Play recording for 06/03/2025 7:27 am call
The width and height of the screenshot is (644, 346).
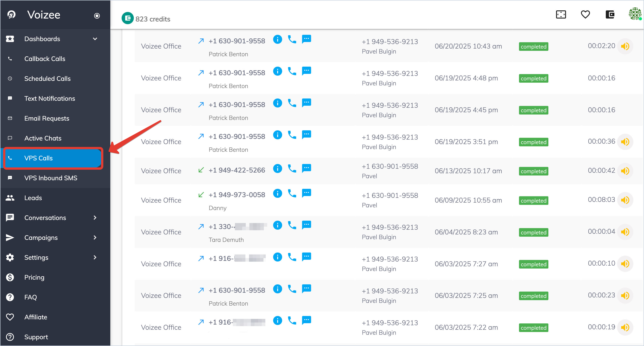tap(625, 264)
